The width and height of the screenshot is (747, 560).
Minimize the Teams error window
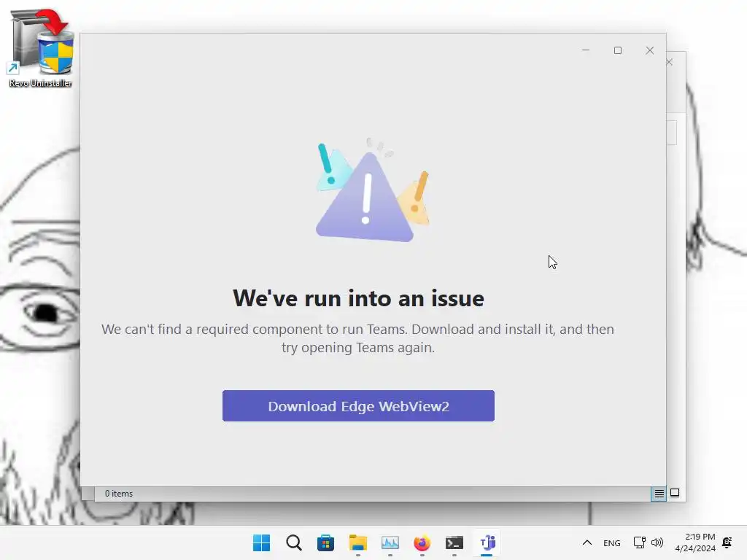pyautogui.click(x=586, y=50)
